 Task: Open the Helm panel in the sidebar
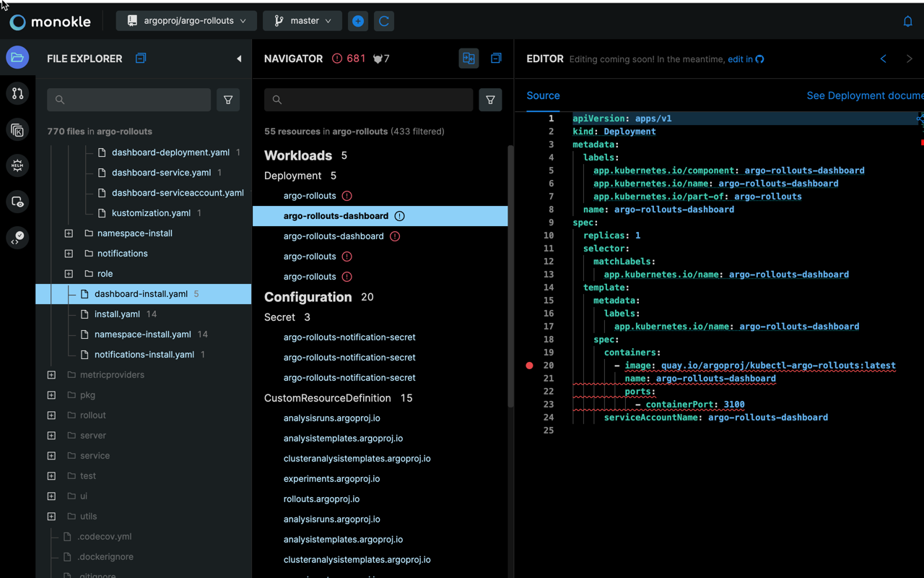click(17, 165)
